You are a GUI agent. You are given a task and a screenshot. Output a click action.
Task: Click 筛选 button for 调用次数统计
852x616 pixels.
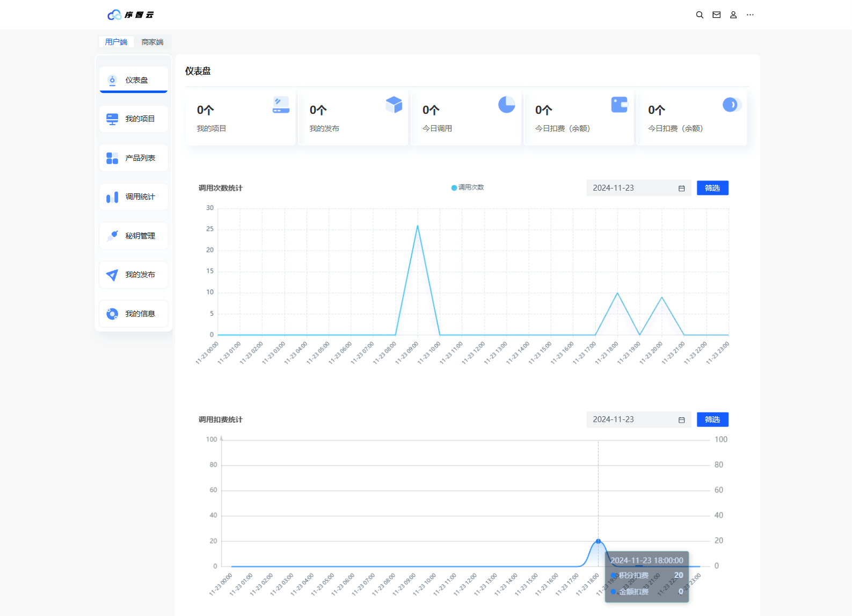pos(712,188)
